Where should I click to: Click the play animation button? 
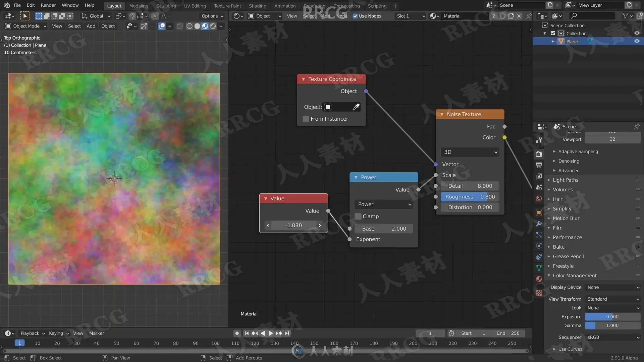[271, 333]
